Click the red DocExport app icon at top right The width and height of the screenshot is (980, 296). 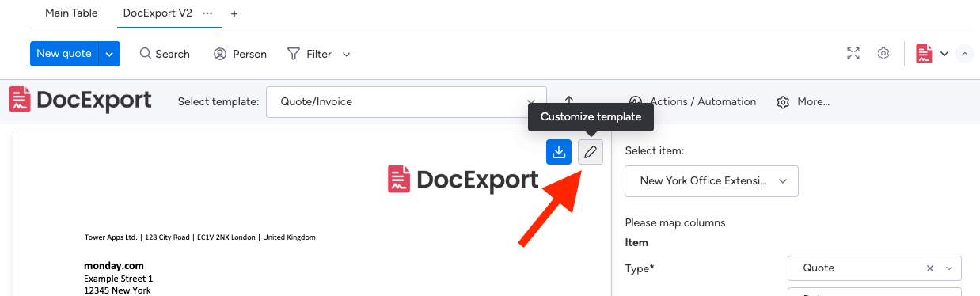point(924,54)
